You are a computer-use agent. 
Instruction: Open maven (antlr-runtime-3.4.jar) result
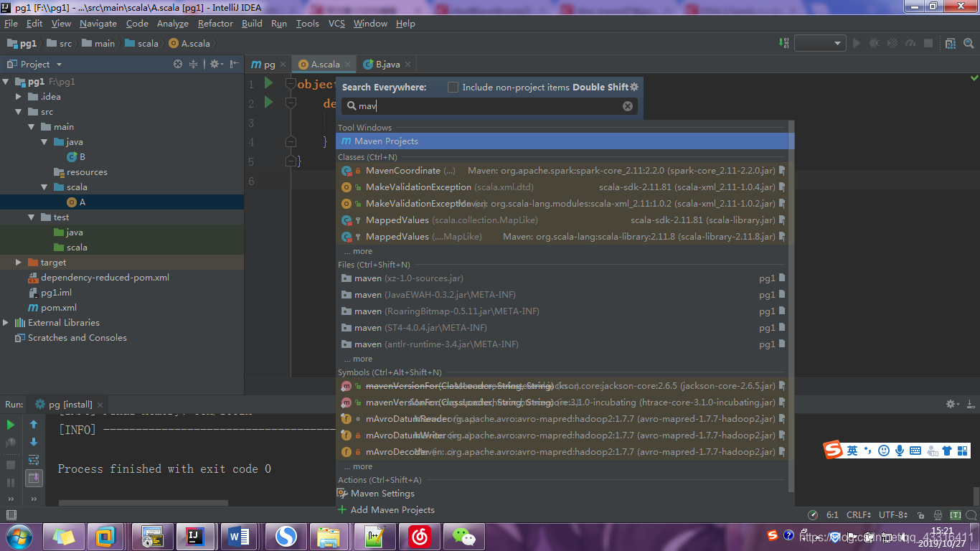[562, 344]
